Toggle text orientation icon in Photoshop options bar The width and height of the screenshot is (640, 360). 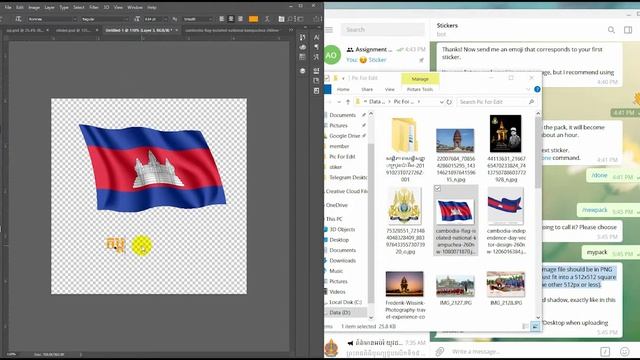tap(18, 19)
